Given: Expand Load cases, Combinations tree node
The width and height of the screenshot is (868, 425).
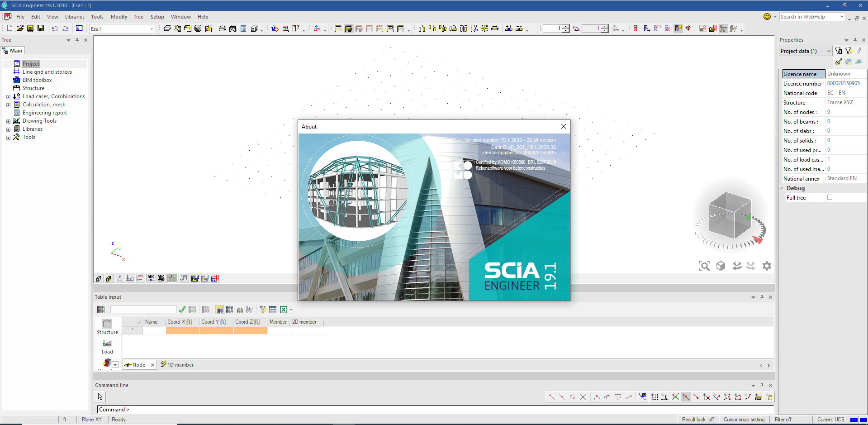Looking at the screenshot, I should 8,97.
